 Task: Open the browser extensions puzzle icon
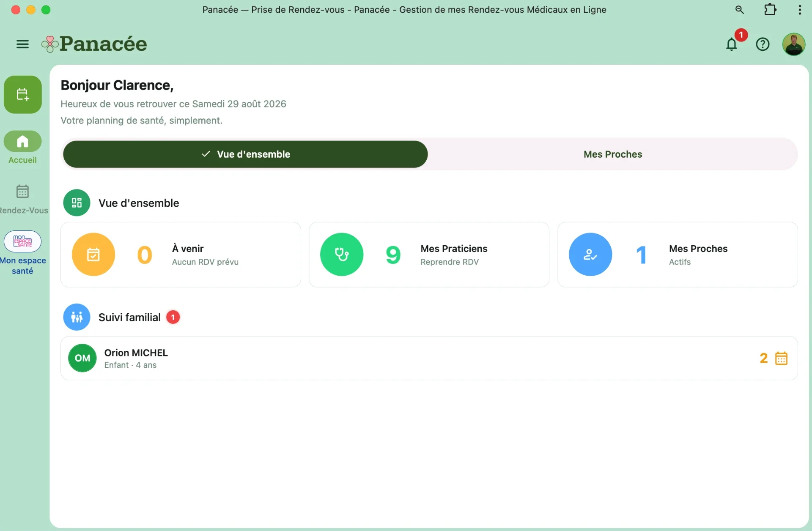(770, 9)
